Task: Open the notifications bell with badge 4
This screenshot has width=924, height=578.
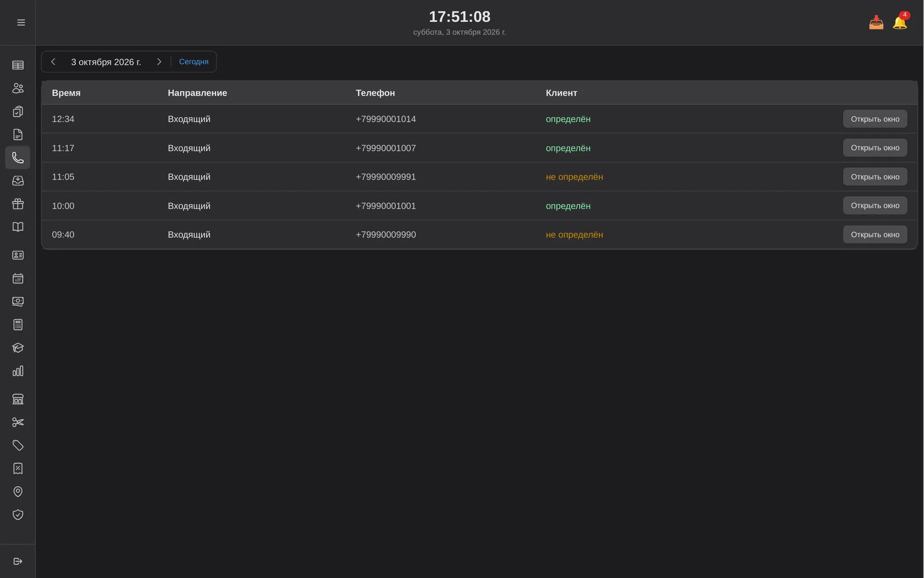Action: [x=900, y=22]
